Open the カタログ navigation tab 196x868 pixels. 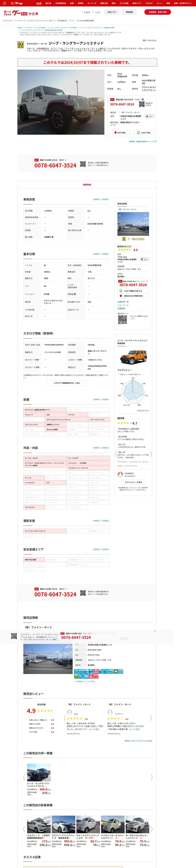coord(149,3)
